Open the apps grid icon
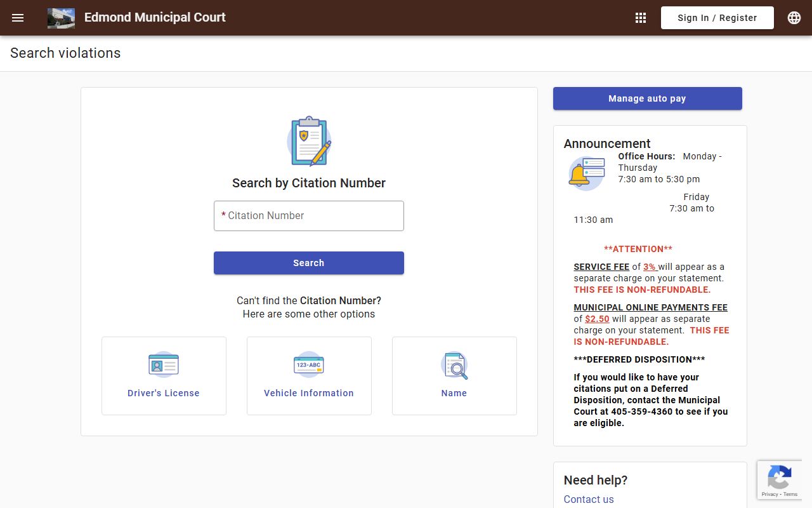 [x=641, y=18]
